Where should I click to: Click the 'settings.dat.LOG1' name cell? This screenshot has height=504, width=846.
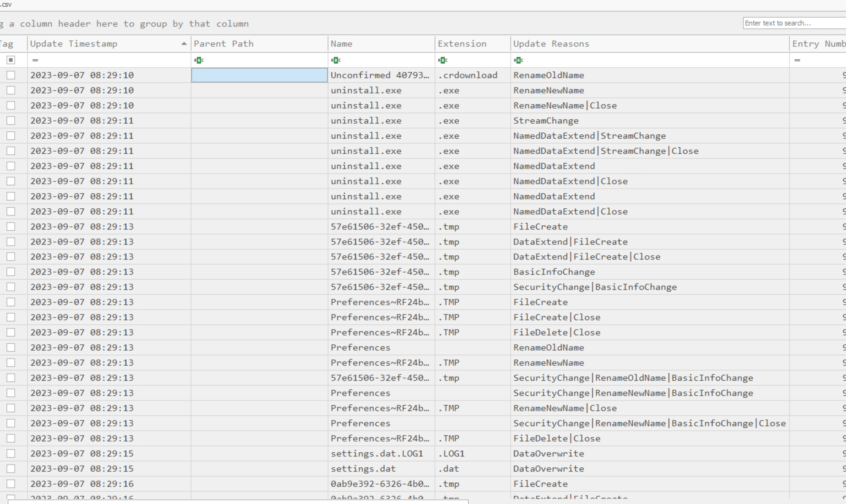tap(381, 453)
